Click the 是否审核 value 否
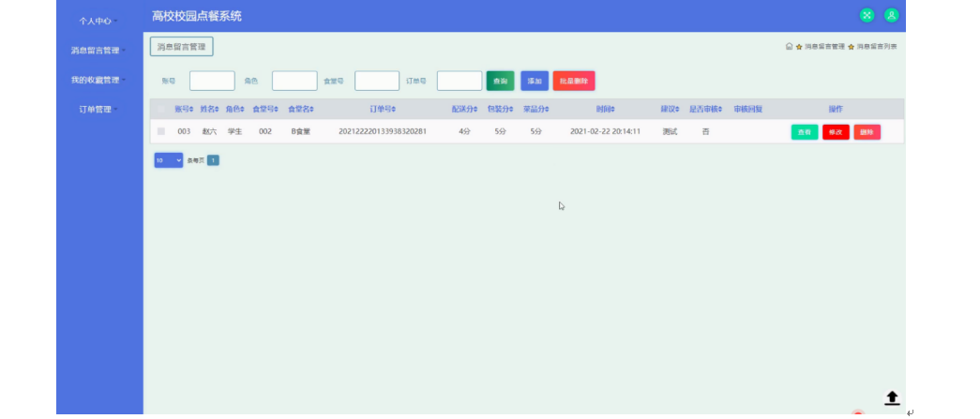The image size is (980, 419). [x=705, y=132]
